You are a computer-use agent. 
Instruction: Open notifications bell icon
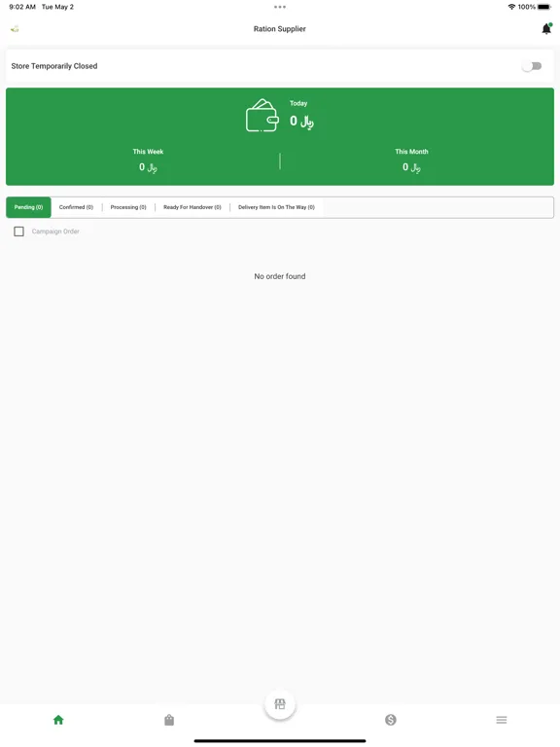point(546,29)
